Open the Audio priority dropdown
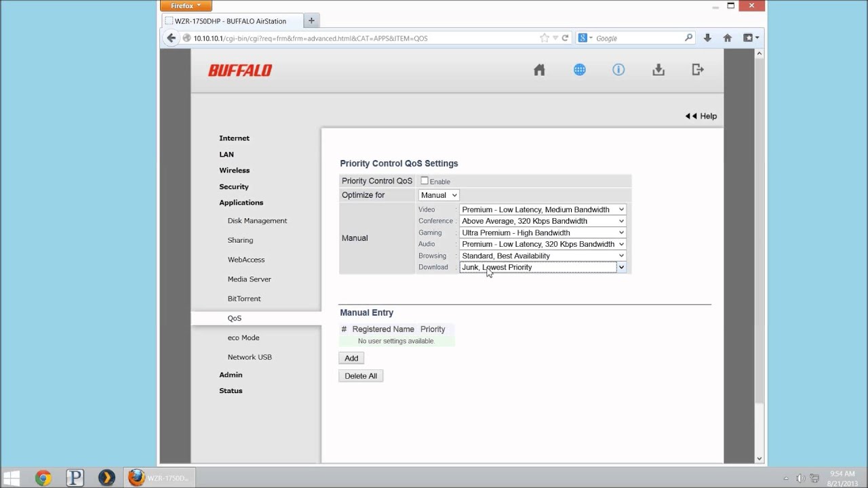 (542, 244)
